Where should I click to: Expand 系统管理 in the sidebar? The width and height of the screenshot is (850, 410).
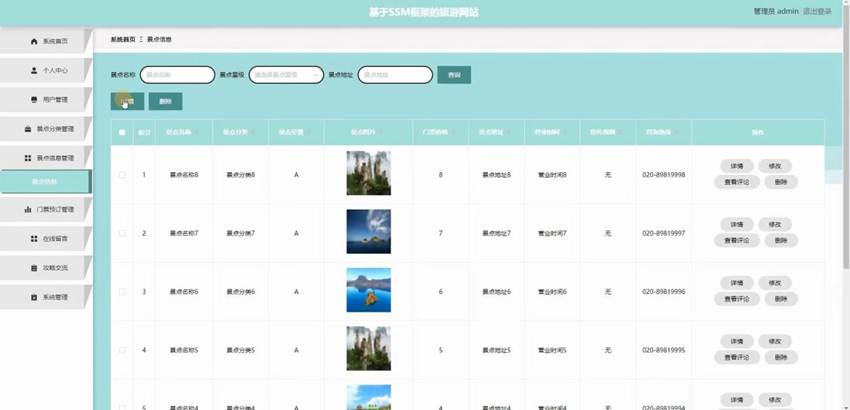tap(45, 297)
